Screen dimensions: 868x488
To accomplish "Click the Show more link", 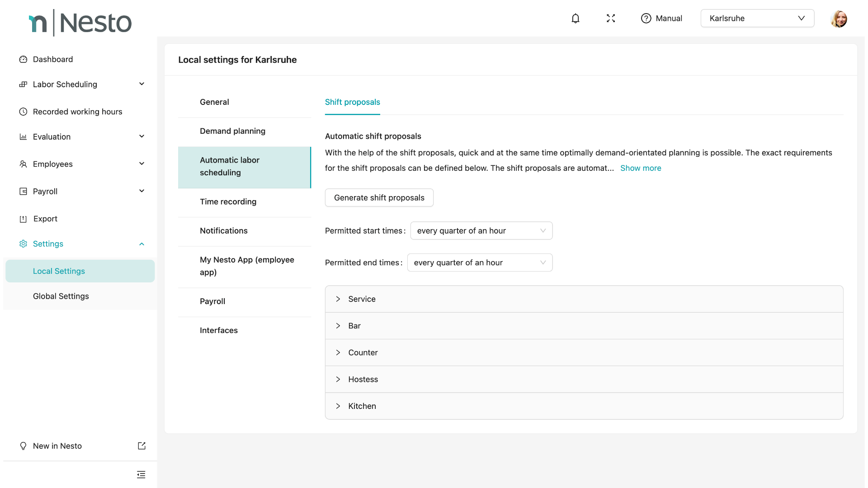I will tap(640, 168).
